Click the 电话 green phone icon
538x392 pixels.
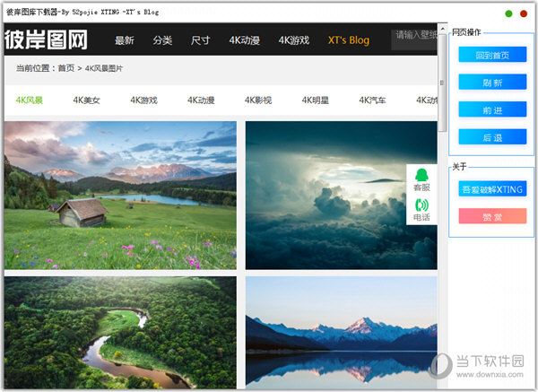click(421, 205)
